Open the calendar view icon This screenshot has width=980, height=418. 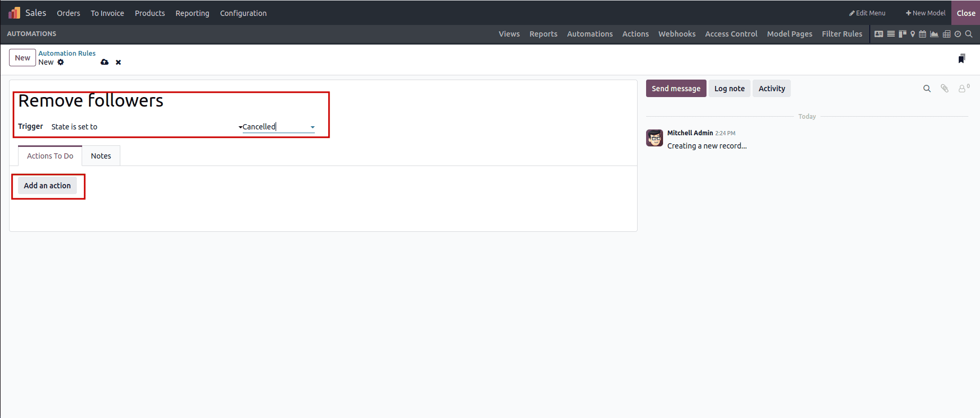923,34
